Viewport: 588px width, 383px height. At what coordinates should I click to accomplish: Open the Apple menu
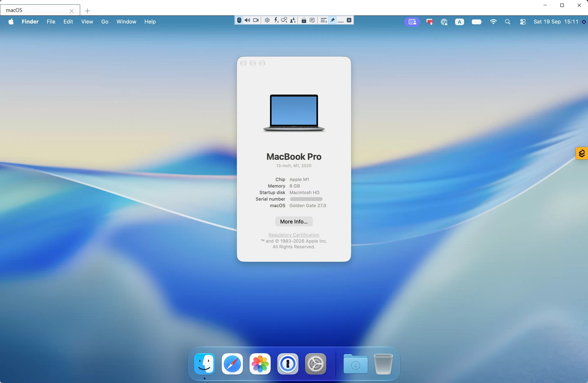(11, 22)
